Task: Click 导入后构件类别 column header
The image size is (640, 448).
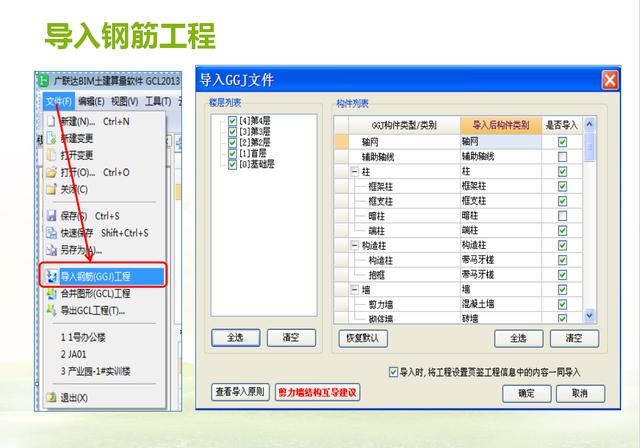Action: 501,125
